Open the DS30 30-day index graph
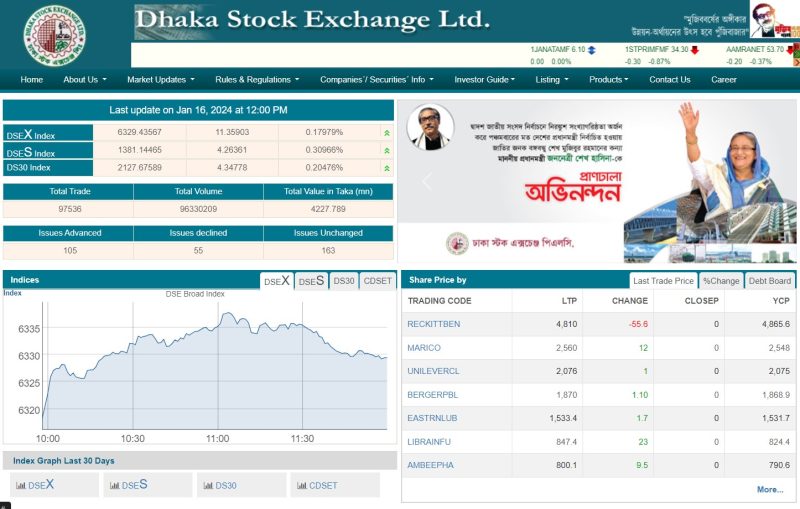The width and height of the screenshot is (800, 509). coord(220,485)
